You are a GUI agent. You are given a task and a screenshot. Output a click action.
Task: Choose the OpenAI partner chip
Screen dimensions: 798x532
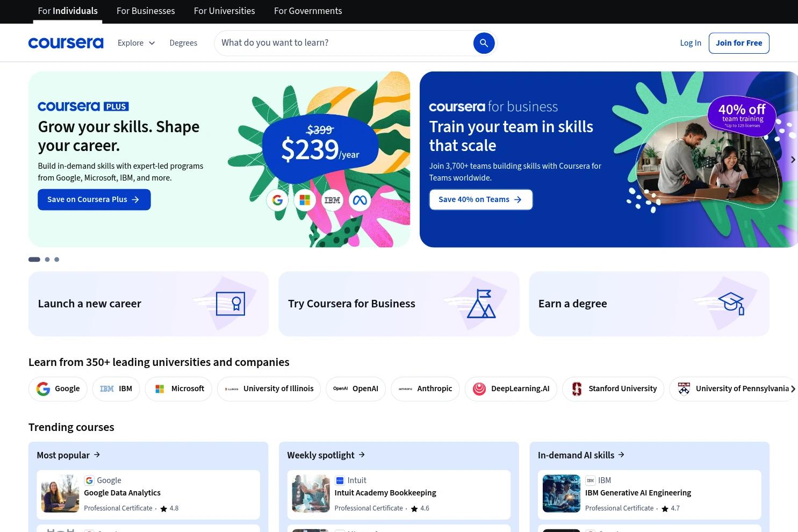point(356,389)
